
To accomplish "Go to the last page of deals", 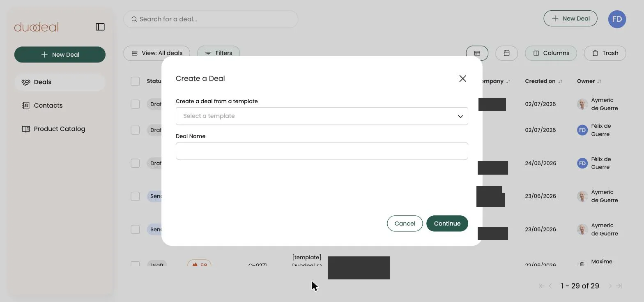I will pos(619,286).
